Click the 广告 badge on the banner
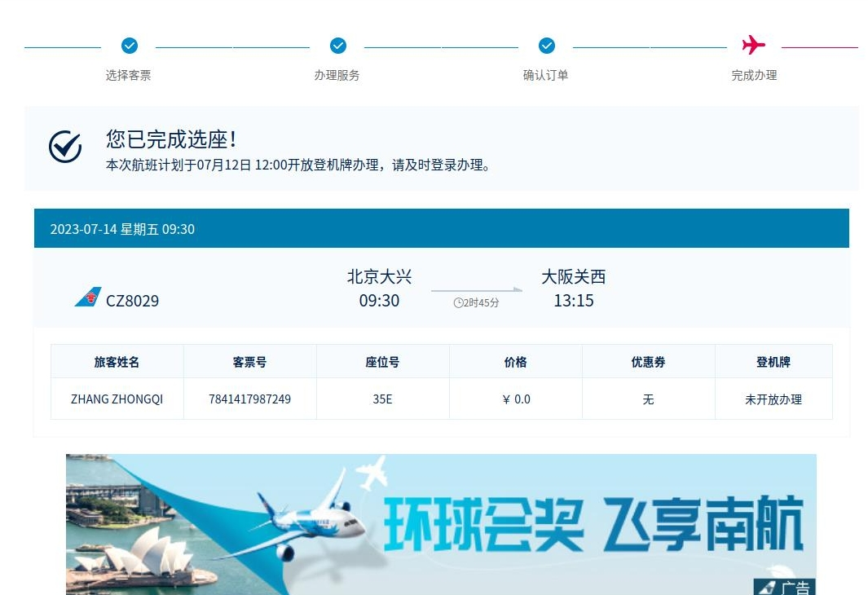Screen dimensions: 868x595 [x=785, y=587]
